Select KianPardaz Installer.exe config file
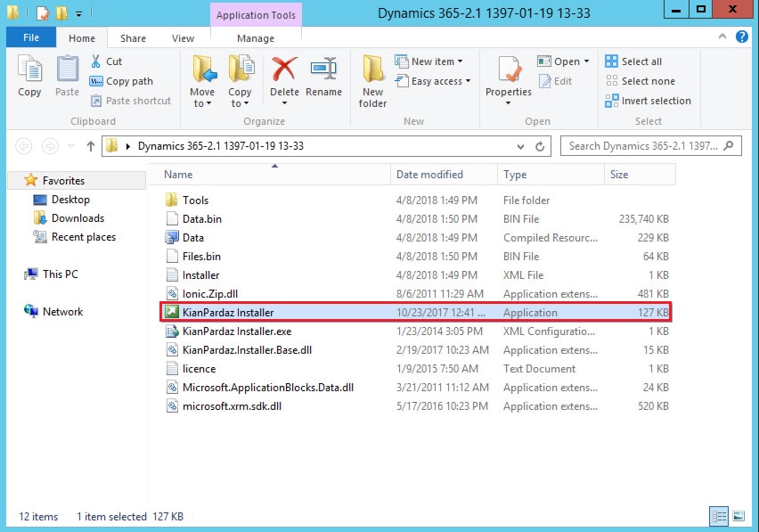The width and height of the screenshot is (759, 532). click(416, 331)
